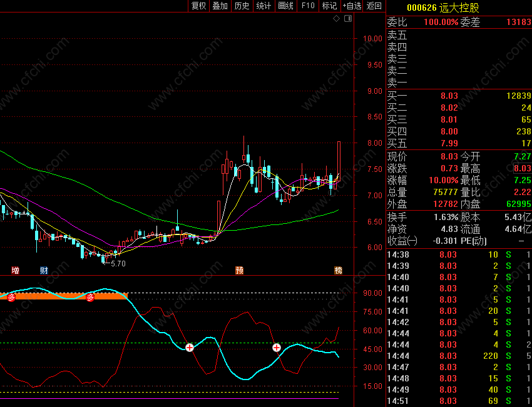Click the 总量 value 75777
532x407 pixels.
(446, 192)
